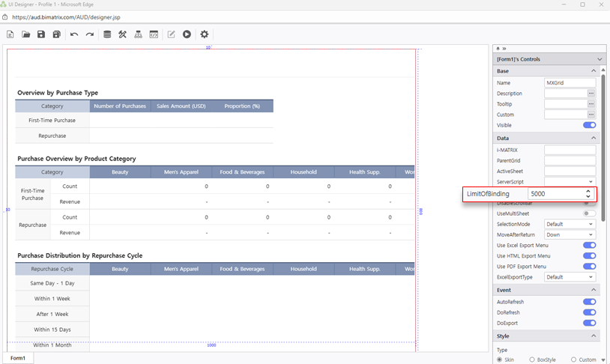This screenshot has height=364, width=610.
Task: Open the database stack icon
Action: pos(107,34)
